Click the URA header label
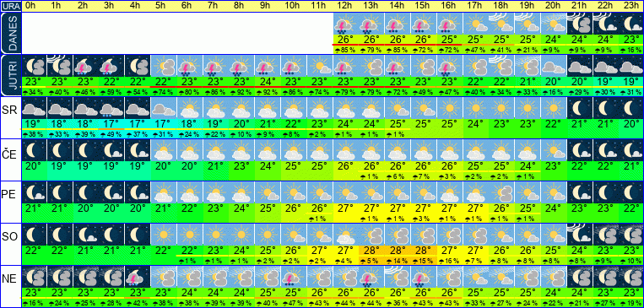The width and height of the screenshot is (644, 308). point(10,6)
